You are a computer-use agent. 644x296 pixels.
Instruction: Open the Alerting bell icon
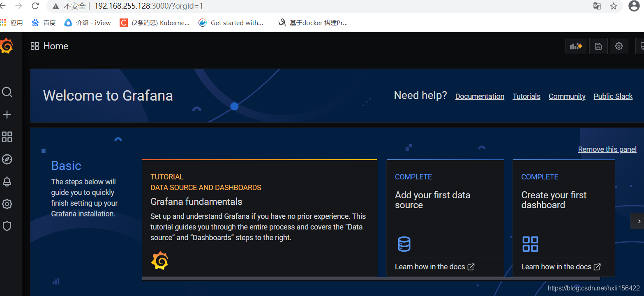tap(7, 182)
